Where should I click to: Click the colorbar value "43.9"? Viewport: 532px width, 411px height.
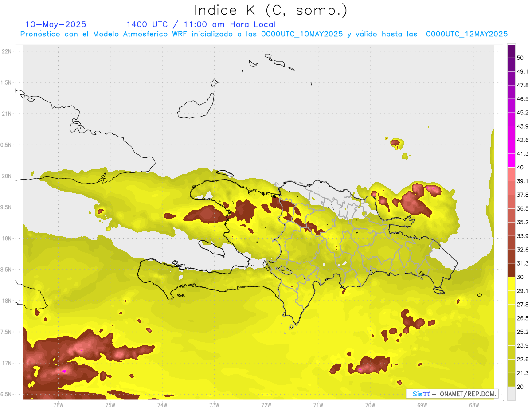523,126
